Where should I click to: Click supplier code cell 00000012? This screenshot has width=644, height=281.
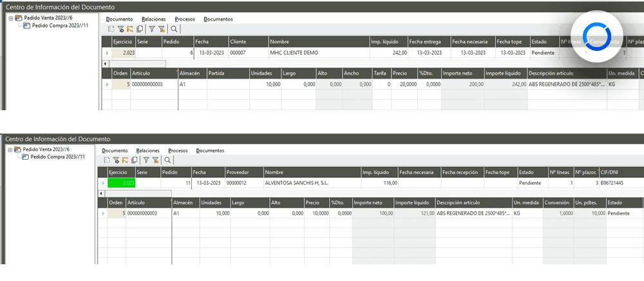click(x=244, y=183)
